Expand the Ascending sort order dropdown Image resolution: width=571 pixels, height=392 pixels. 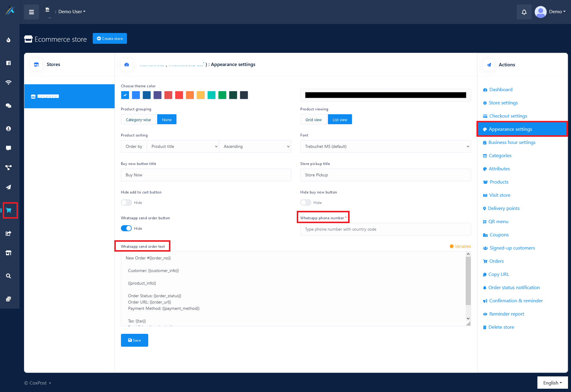coord(255,146)
